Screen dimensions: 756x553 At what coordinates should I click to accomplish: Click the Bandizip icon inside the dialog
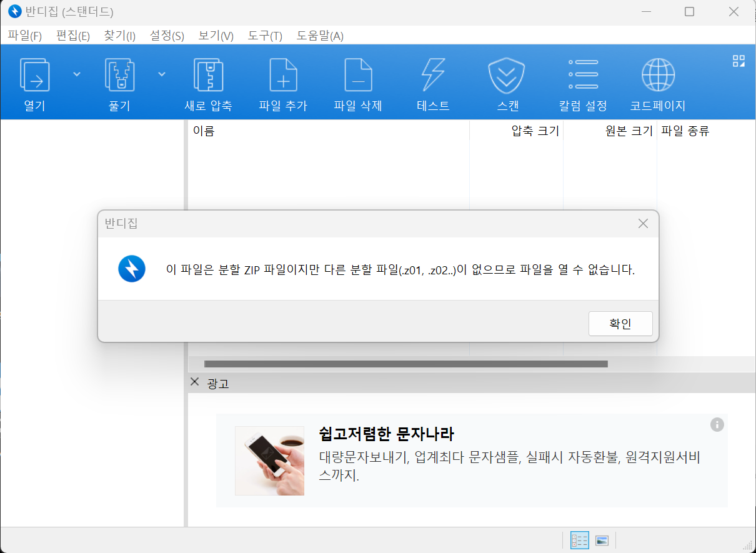[x=132, y=269]
